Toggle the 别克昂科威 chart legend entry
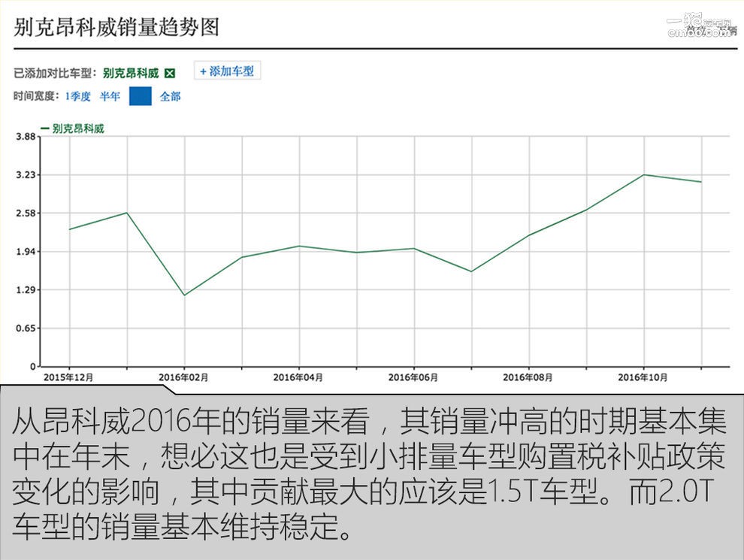 click(73, 129)
